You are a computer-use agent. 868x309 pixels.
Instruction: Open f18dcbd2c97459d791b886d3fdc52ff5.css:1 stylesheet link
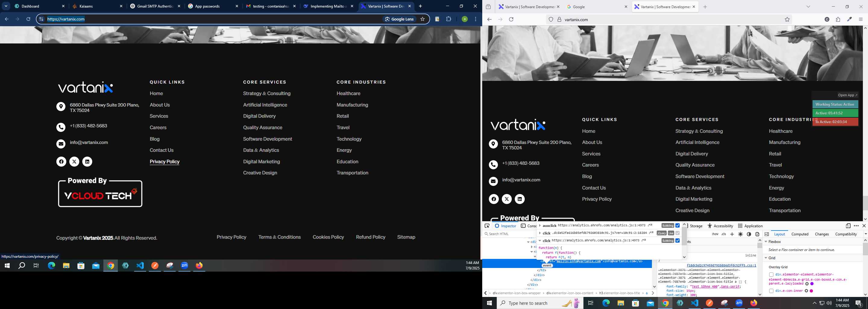721,266
